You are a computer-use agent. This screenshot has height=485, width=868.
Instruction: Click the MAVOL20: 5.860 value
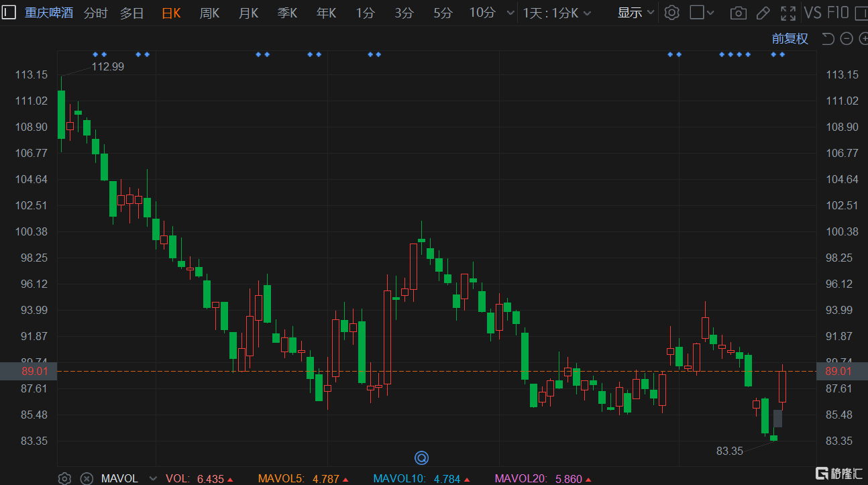(x=543, y=478)
